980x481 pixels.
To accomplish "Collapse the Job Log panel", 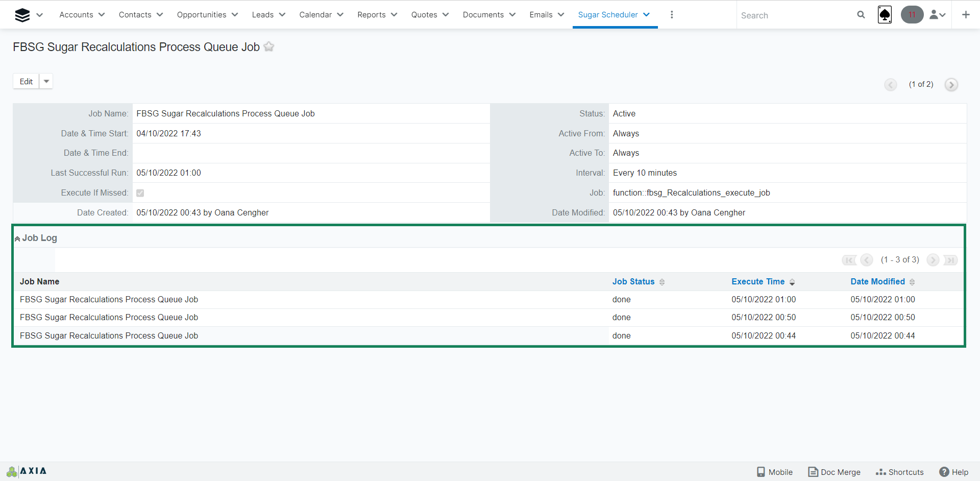I will (17, 238).
